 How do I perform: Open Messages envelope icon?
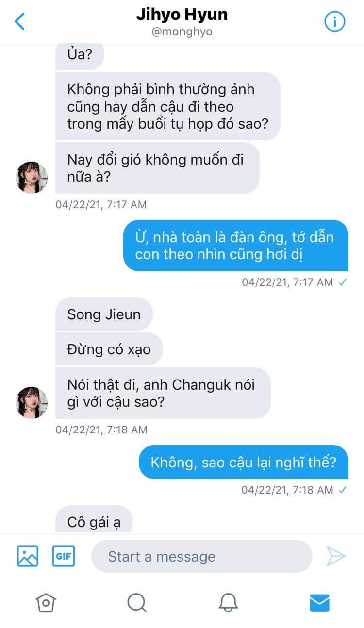coord(319,603)
